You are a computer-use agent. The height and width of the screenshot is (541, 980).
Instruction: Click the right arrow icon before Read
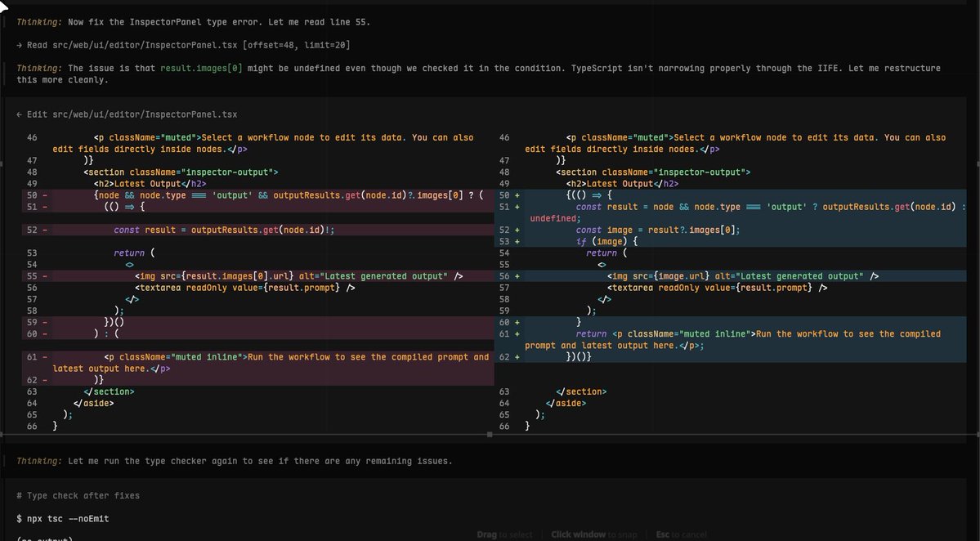click(x=20, y=45)
